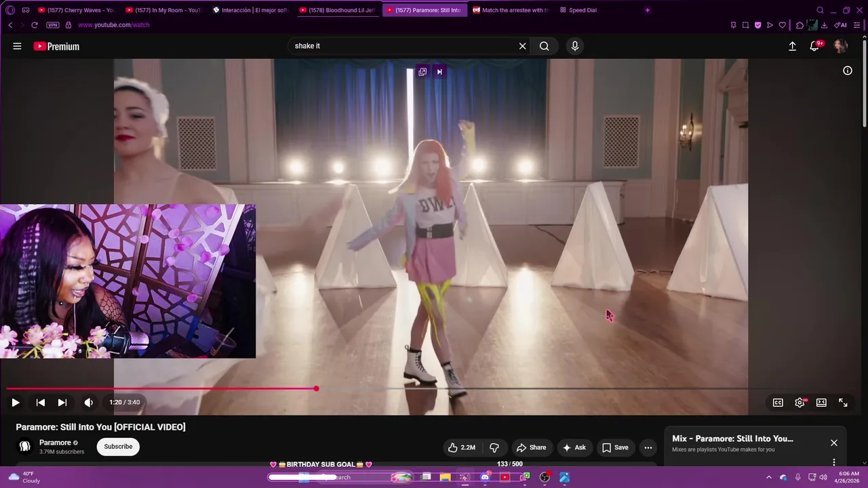
Task: Open the browser AI assistant button
Action: point(840,25)
